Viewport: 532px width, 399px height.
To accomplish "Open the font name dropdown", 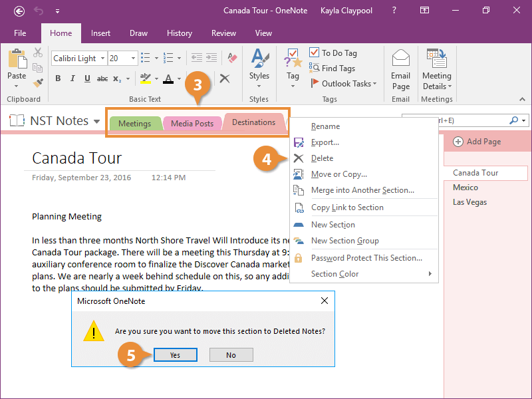I will [x=102, y=59].
